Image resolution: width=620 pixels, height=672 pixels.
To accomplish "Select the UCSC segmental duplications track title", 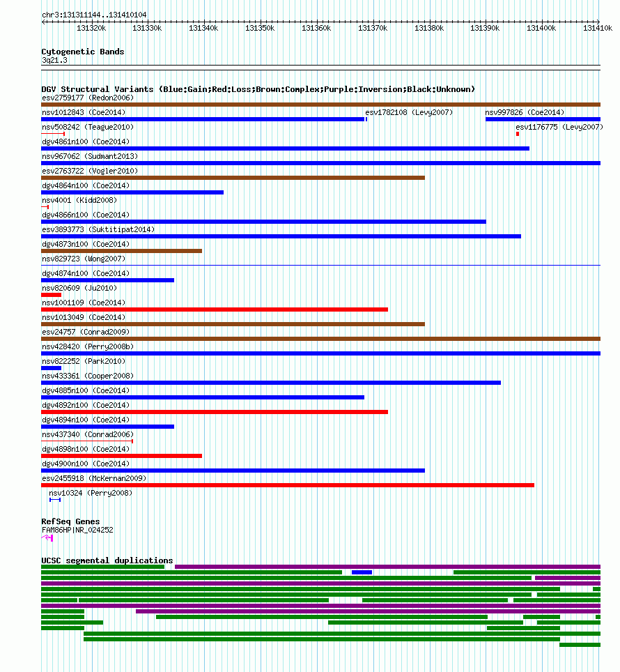I will [x=107, y=560].
